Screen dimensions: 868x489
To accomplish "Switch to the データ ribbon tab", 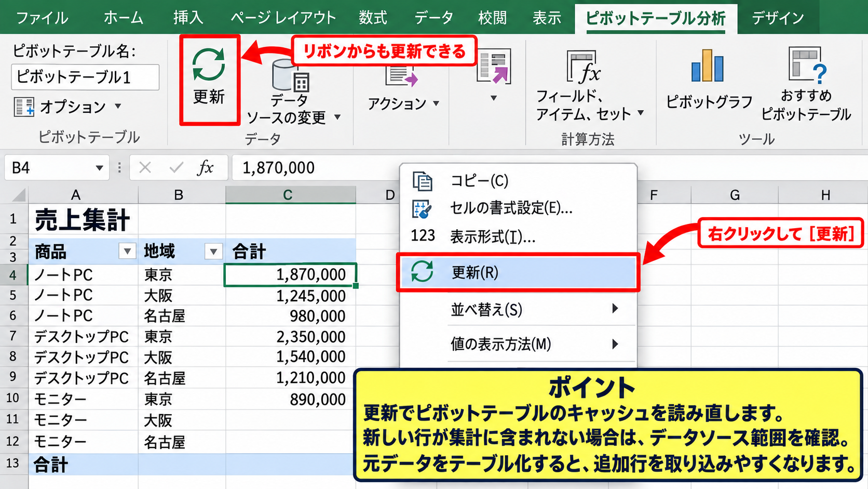I will coord(433,18).
